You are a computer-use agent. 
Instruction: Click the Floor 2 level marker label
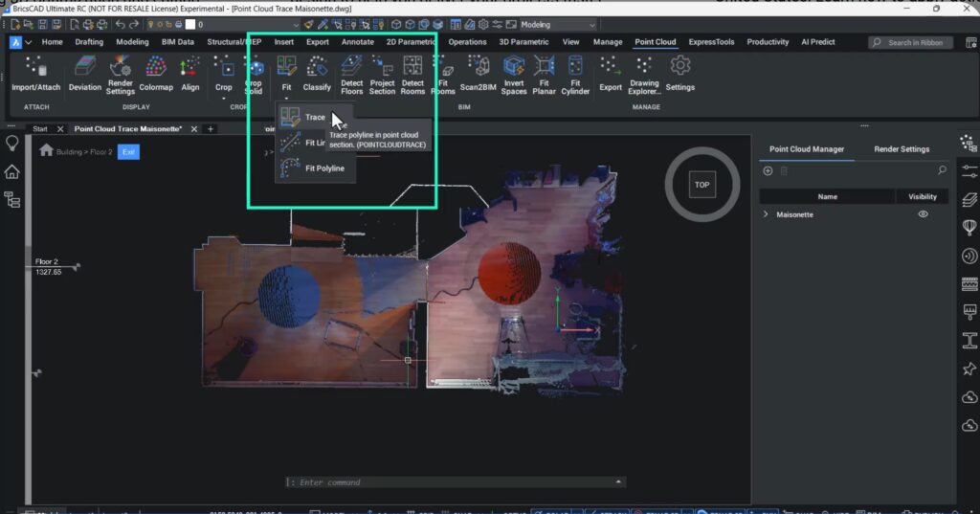[x=47, y=261]
